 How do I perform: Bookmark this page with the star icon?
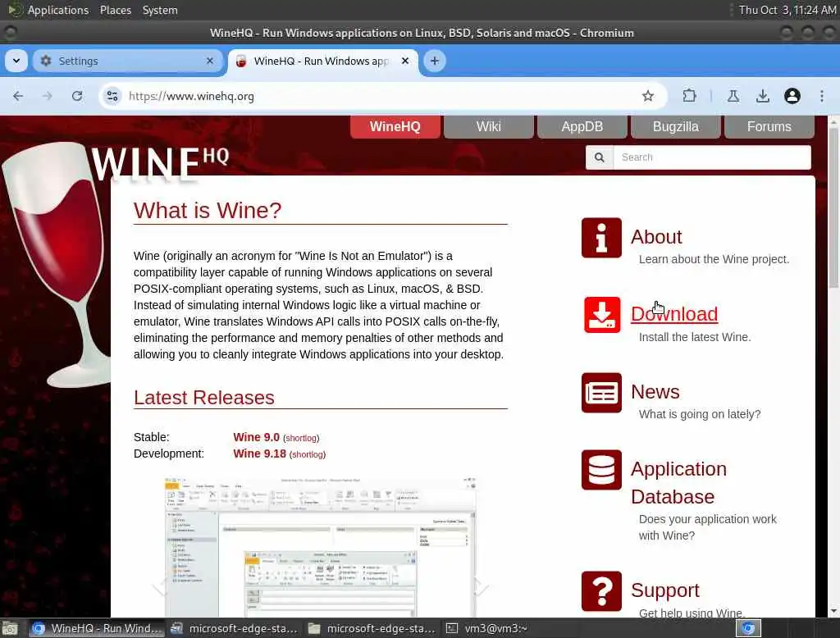tap(648, 97)
